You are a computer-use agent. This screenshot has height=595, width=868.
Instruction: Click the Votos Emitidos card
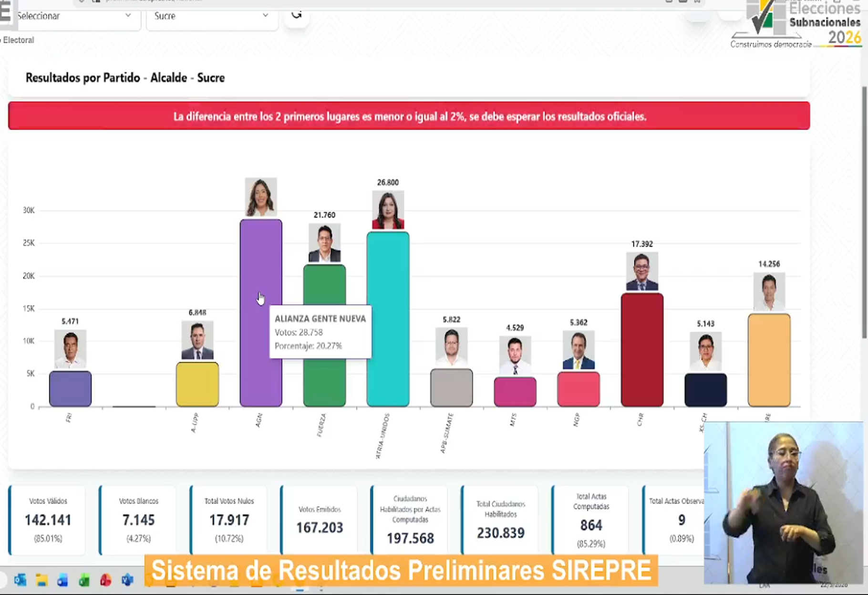click(320, 520)
